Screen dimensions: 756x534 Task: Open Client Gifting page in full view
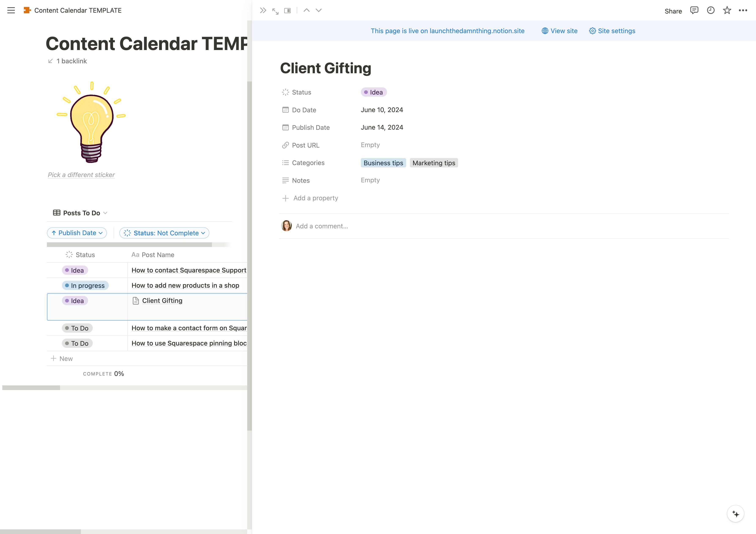(x=275, y=11)
